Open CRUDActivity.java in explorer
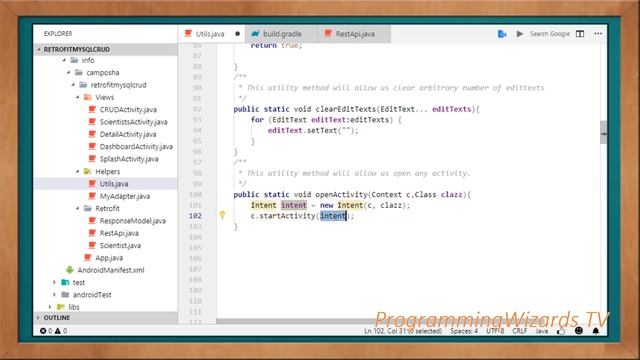The image size is (640, 360). point(128,109)
